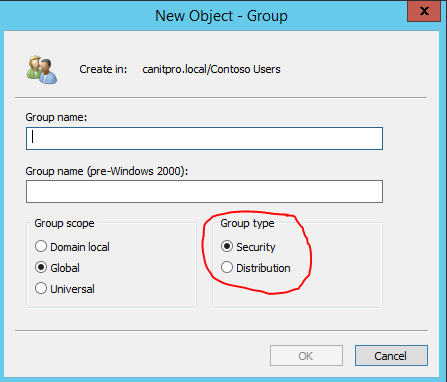Click the Create in: label
The width and height of the screenshot is (447, 382).
coord(103,69)
